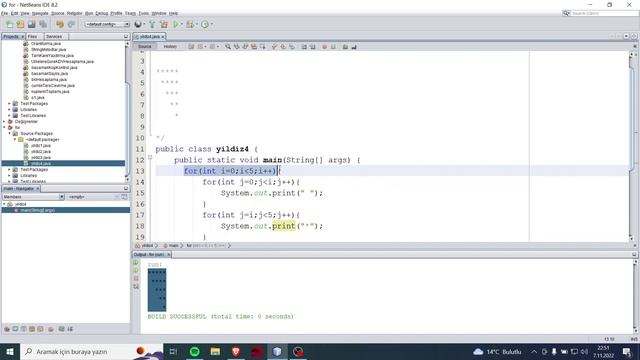The width and height of the screenshot is (640, 360).
Task: Click the Find Selection magnifier in editor toolbar
Action: [228, 47]
